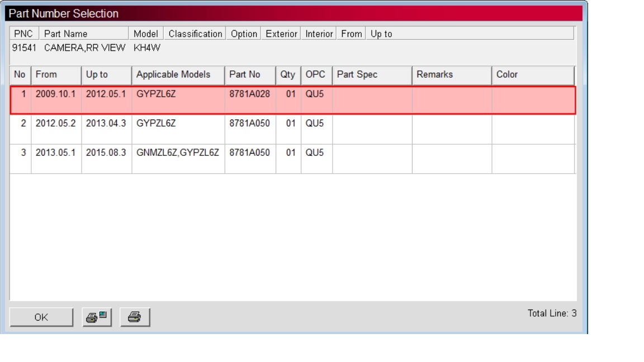Click the Color column header
Viewport: 644px width, 362px height.
tap(533, 75)
